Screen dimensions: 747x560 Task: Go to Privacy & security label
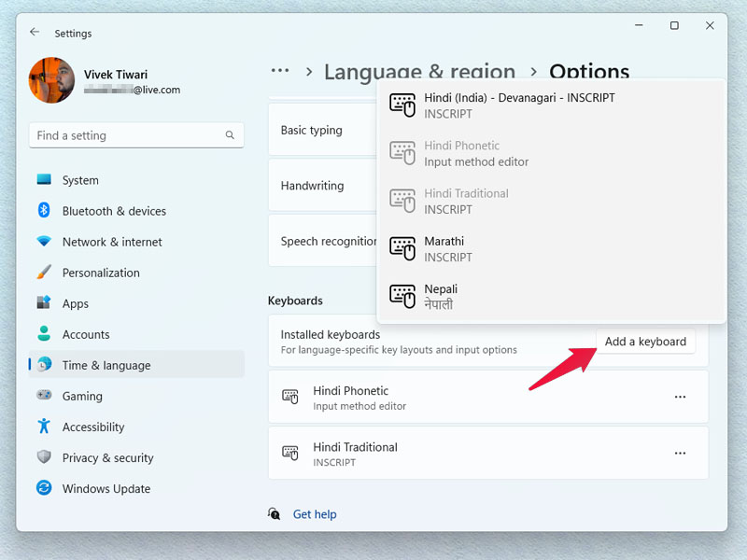pos(108,458)
